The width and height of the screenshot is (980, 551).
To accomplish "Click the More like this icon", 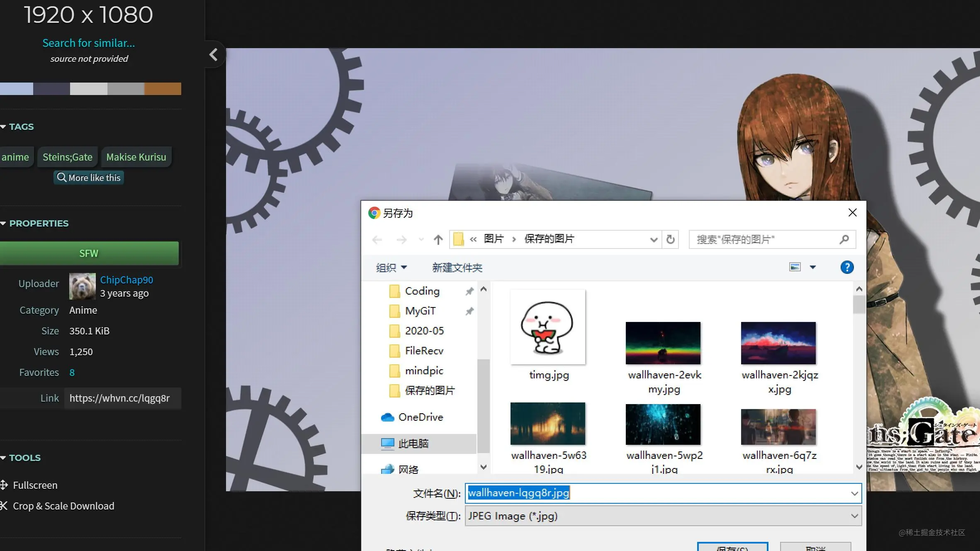I will 88,177.
